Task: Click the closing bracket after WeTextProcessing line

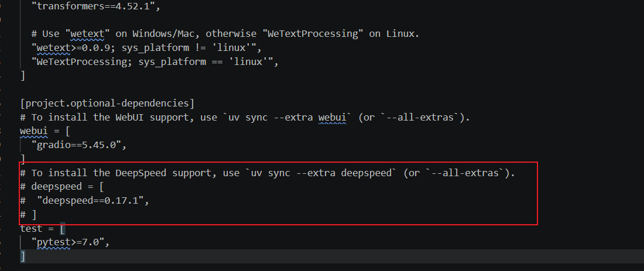Action: pos(23,76)
